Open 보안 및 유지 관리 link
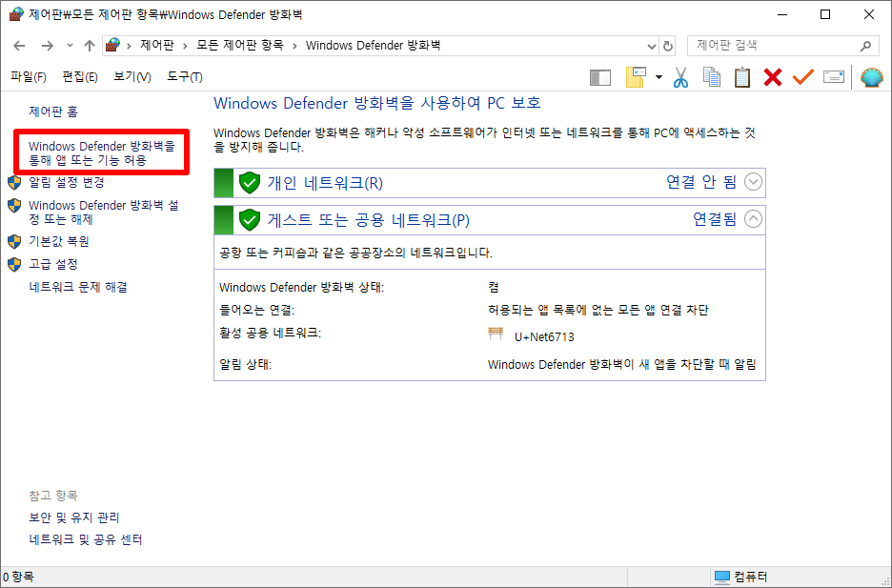Screen dimensions: 892x588 (74, 517)
